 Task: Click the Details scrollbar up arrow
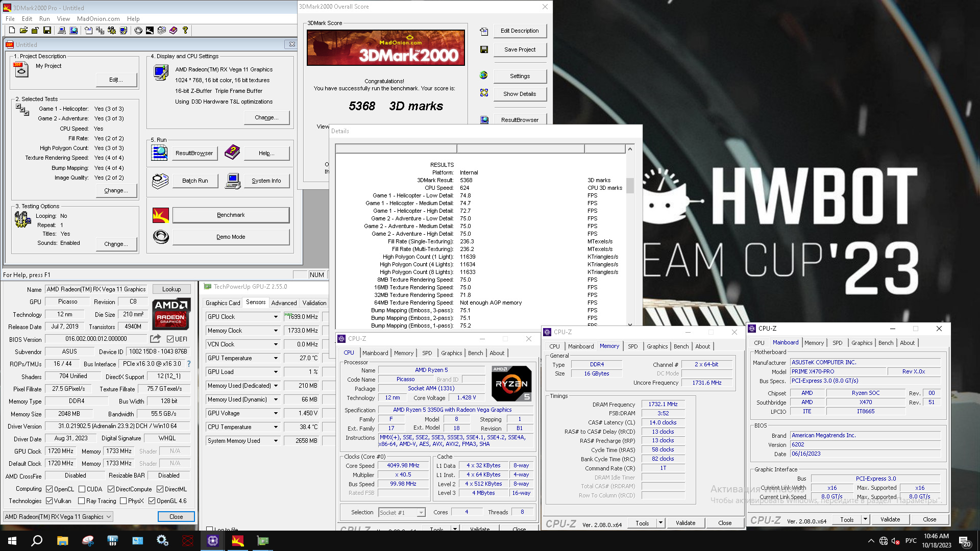[630, 149]
